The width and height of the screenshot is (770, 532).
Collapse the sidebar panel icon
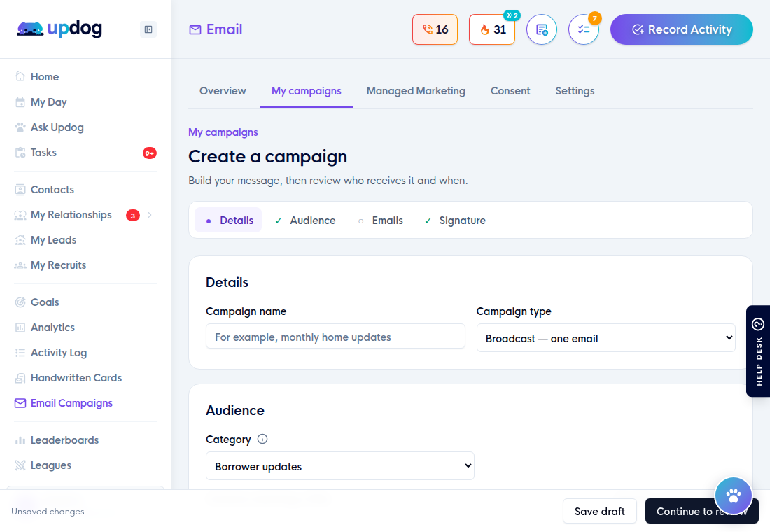click(148, 29)
